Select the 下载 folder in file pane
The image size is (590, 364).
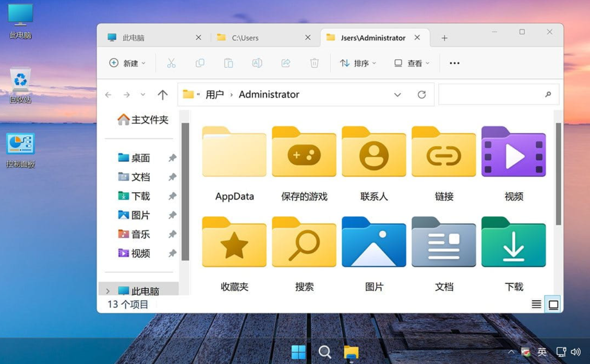click(514, 254)
